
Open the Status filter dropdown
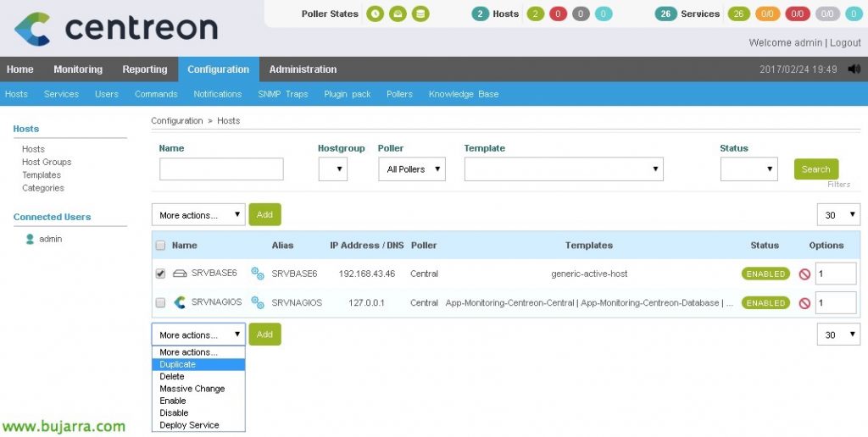(x=749, y=169)
